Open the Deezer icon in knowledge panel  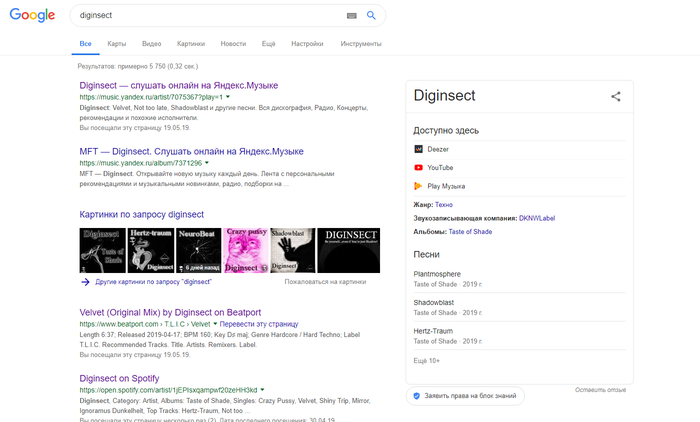[418, 149]
